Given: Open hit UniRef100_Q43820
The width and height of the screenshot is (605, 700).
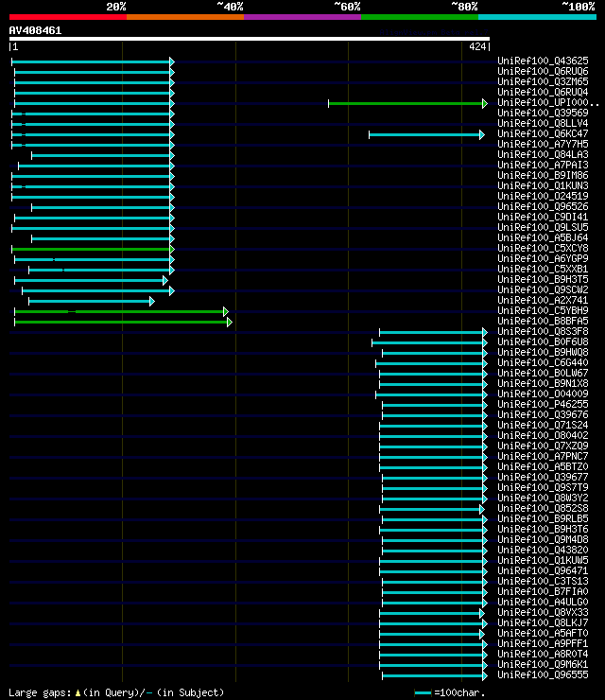Looking at the screenshot, I should [x=543, y=550].
